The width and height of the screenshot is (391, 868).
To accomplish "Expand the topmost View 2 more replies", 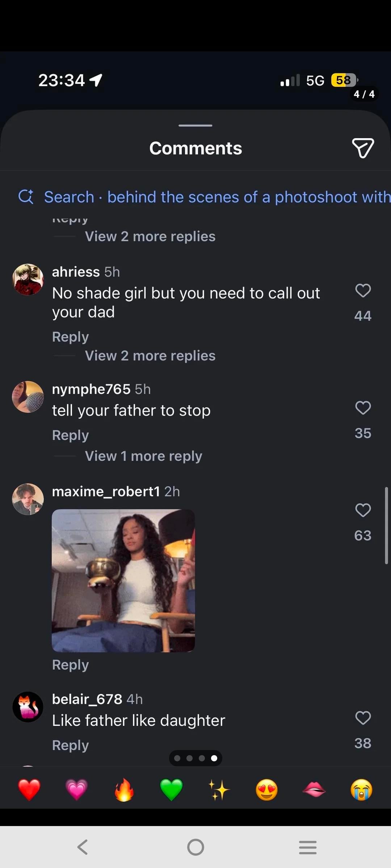I will coord(150,237).
